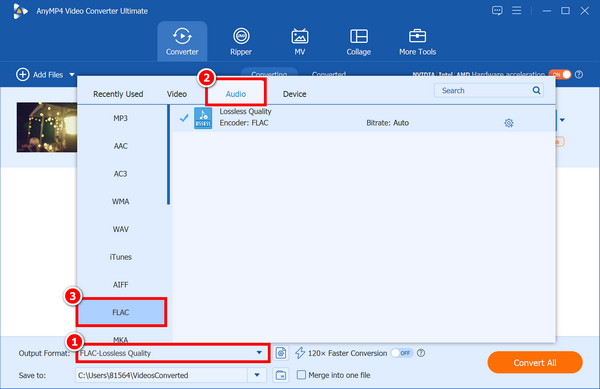This screenshot has height=389, width=600.
Task: Click Convert All button
Action: (535, 363)
